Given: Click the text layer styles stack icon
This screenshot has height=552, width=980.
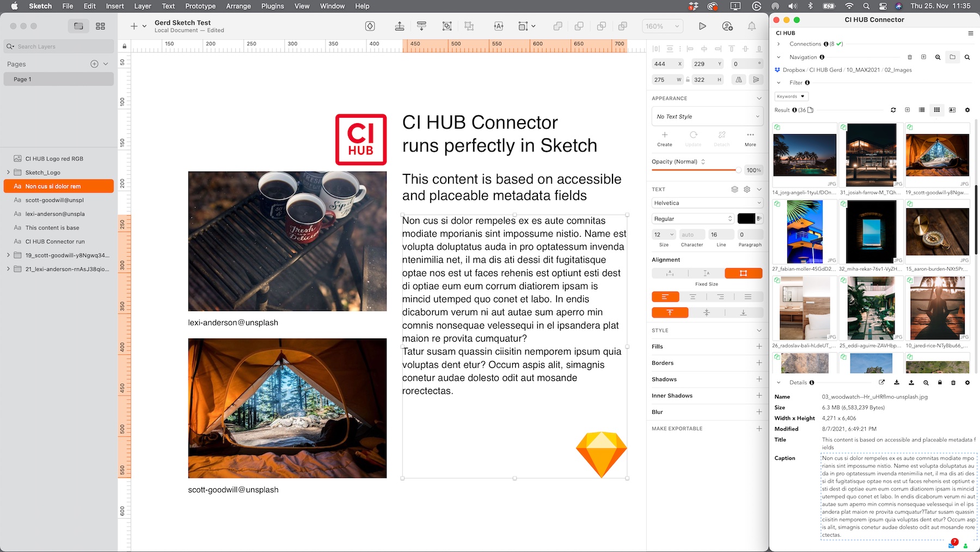Looking at the screenshot, I should (x=734, y=189).
